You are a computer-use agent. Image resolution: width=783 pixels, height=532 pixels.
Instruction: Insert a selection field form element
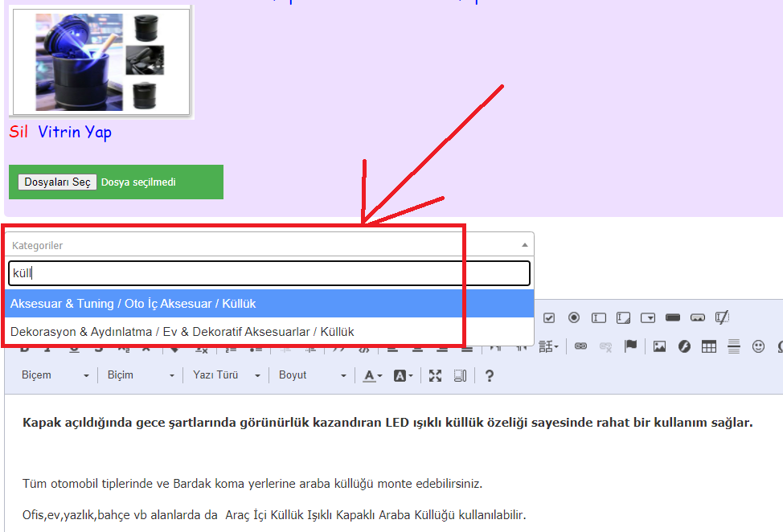pos(648,318)
